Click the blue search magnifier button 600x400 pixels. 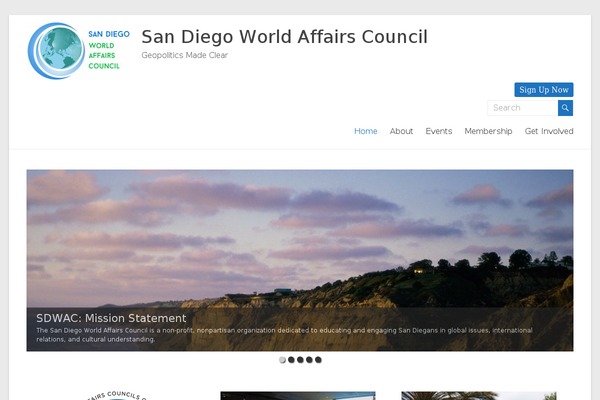point(565,108)
